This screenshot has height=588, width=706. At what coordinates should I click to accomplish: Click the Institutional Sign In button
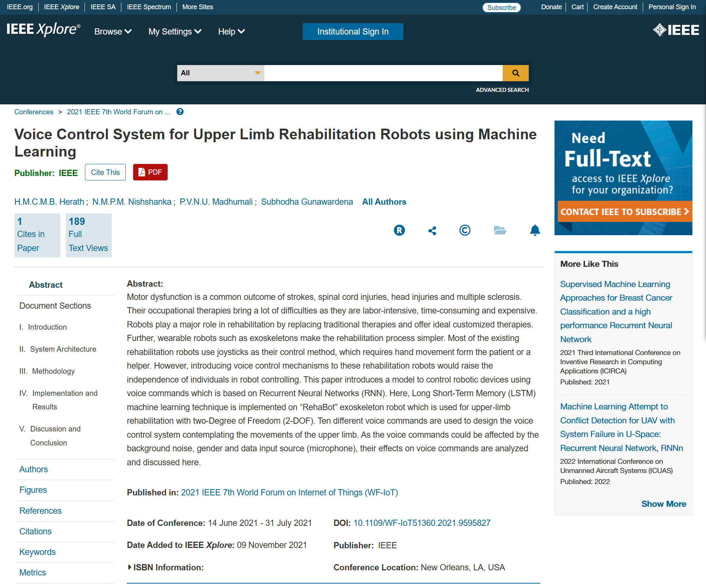point(353,32)
